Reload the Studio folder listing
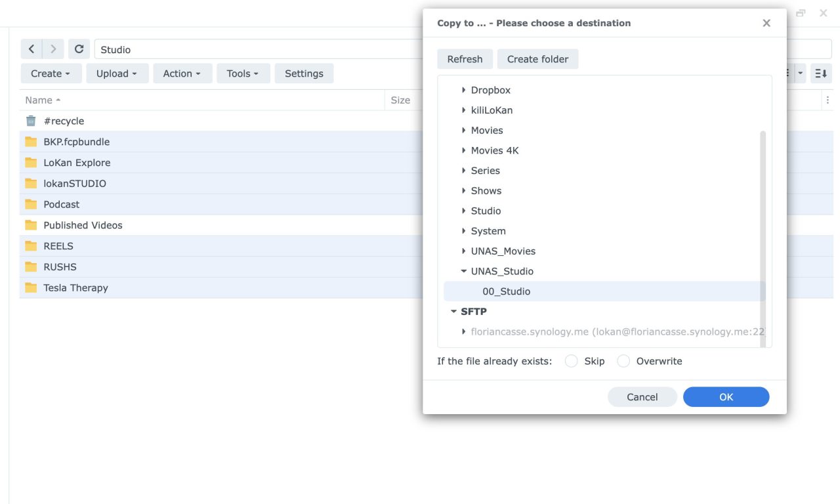Viewport: 840px width, 504px height. 79,49
